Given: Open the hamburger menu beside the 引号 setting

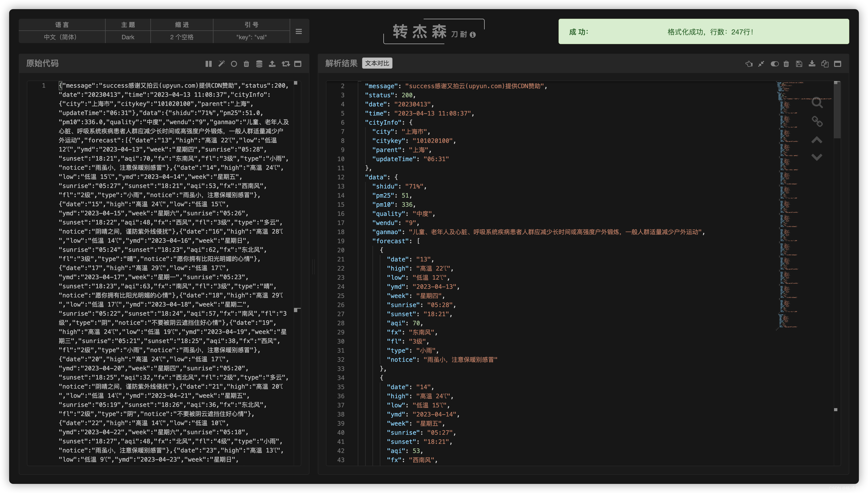Looking at the screenshot, I should 299,31.
